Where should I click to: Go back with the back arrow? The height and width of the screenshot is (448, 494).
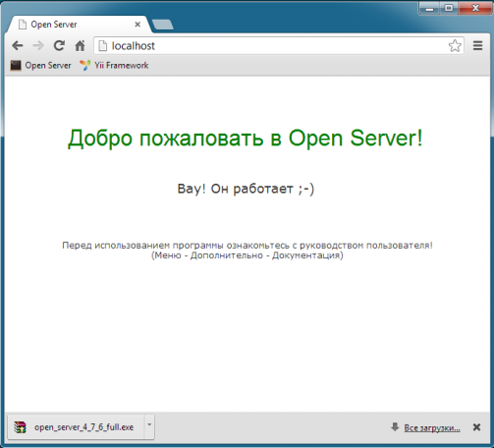[x=18, y=45]
